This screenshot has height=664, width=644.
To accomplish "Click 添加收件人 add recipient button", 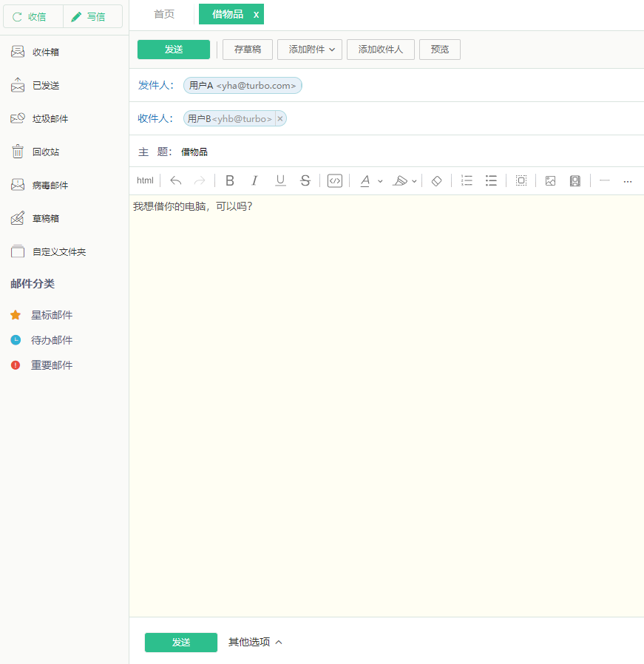I will click(380, 50).
